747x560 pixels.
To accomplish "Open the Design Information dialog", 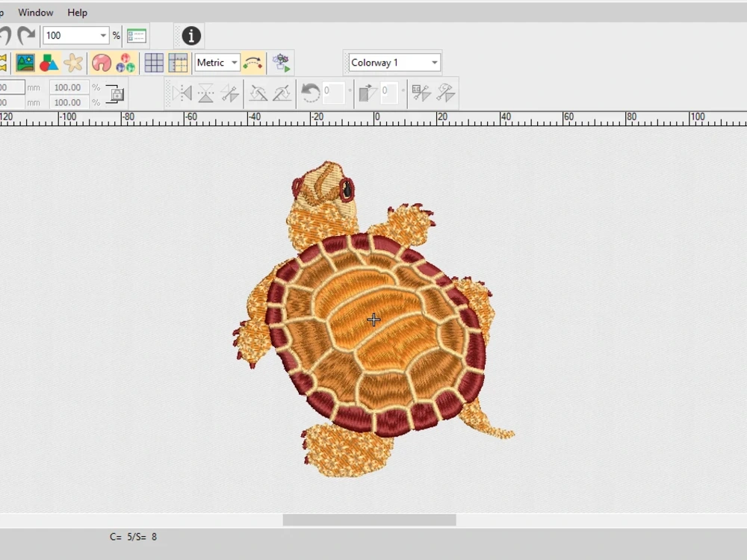I will click(x=189, y=35).
